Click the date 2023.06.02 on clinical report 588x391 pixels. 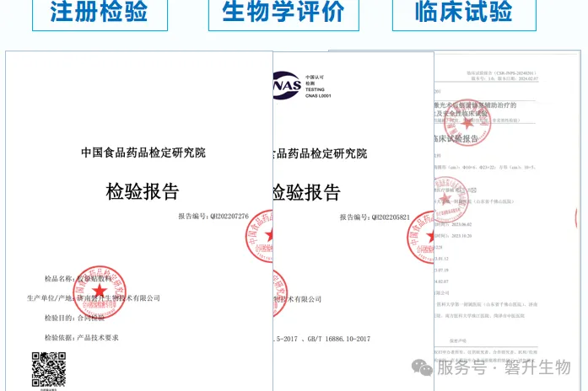461,224
